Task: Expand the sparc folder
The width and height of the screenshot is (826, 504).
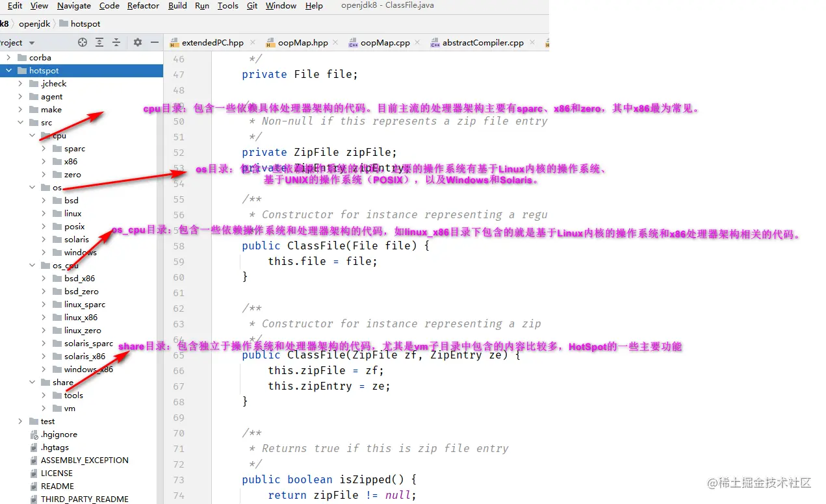Action: point(44,149)
